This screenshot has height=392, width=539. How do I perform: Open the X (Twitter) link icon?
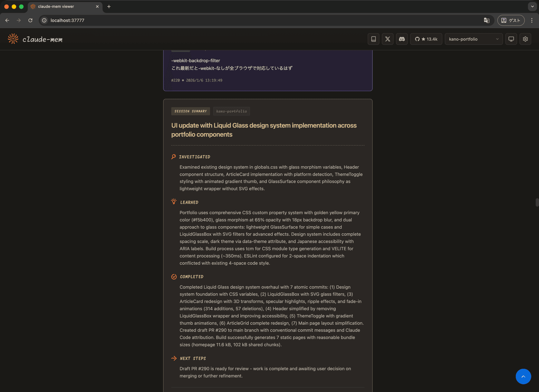[388, 39]
